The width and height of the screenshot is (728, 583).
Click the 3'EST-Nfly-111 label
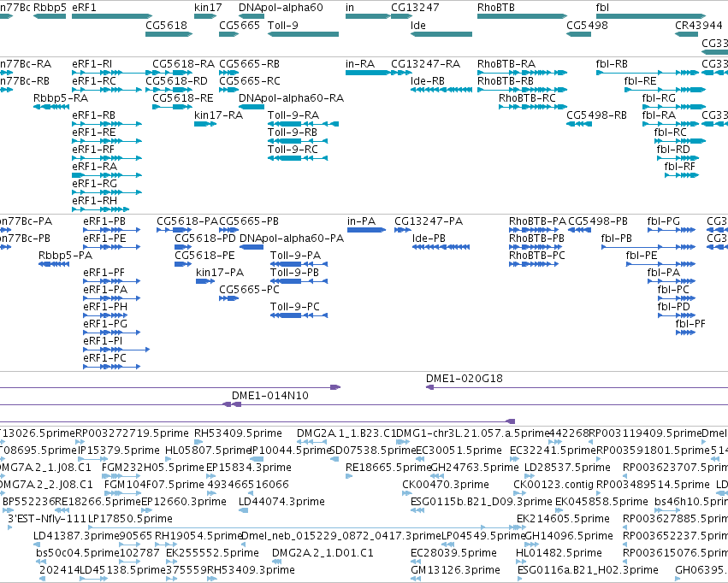pyautogui.click(x=47, y=519)
